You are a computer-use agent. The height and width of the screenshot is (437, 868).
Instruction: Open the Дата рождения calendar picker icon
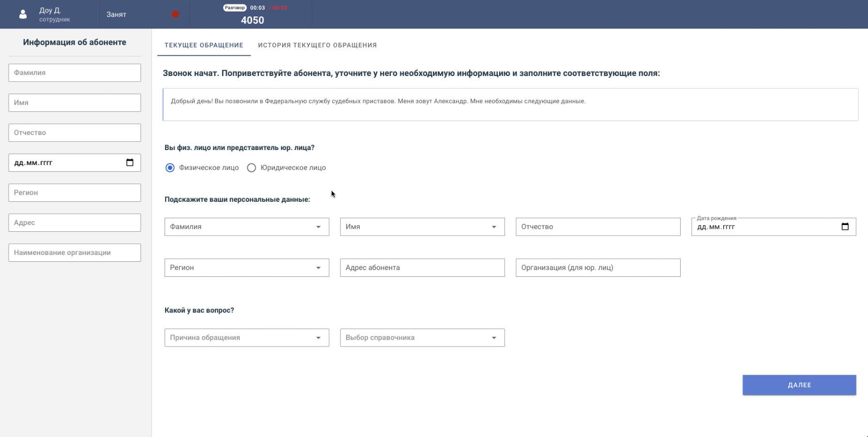click(845, 226)
